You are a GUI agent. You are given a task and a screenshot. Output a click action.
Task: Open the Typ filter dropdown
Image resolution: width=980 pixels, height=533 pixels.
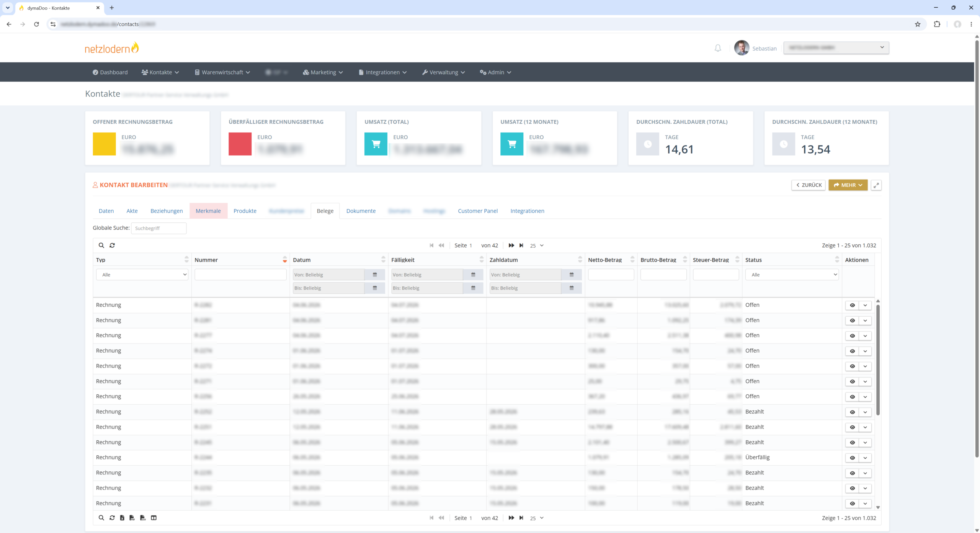pyautogui.click(x=142, y=275)
